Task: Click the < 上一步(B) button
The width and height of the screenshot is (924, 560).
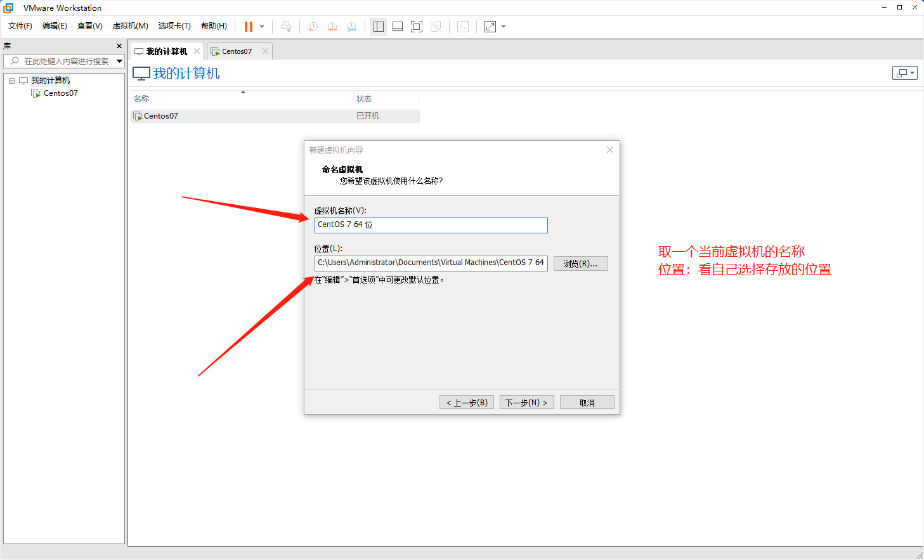Action: pyautogui.click(x=467, y=403)
